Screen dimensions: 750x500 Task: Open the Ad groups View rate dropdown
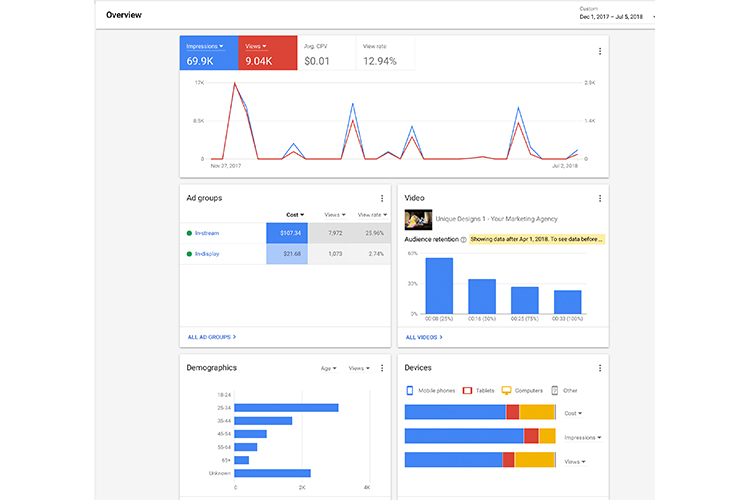[372, 215]
